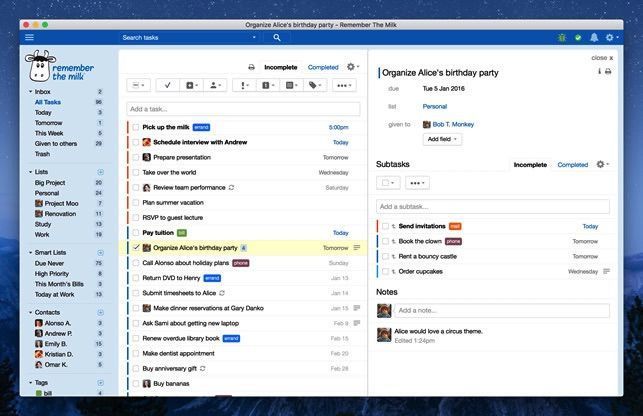Open contact Emily B. in the sidebar
Screen dimensions: 643x416
(55, 344)
